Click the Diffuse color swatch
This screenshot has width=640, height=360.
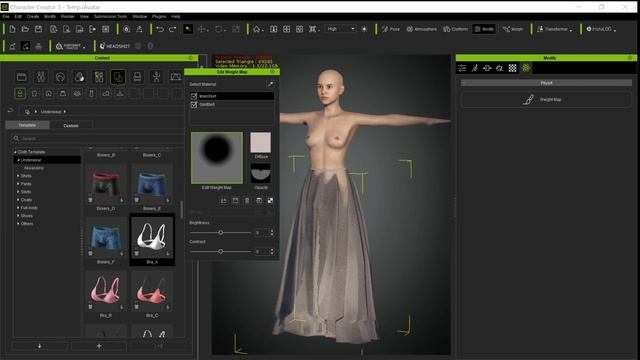tap(260, 142)
